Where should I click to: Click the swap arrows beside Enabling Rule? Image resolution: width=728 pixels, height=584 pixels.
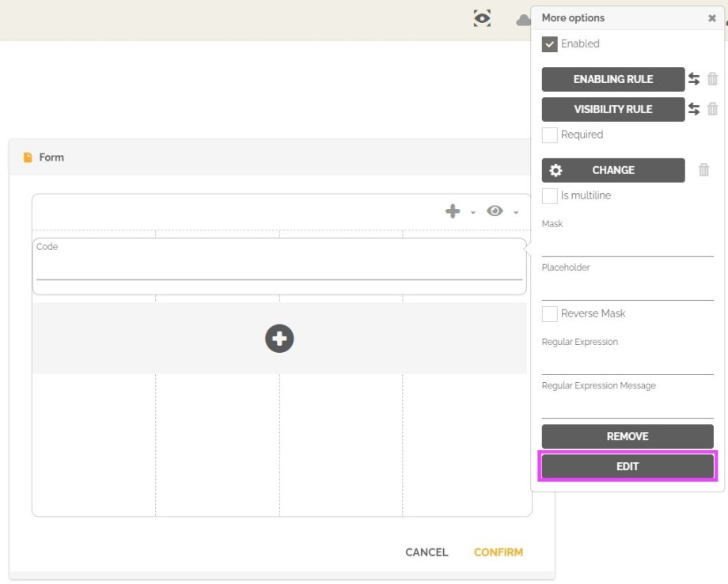694,79
